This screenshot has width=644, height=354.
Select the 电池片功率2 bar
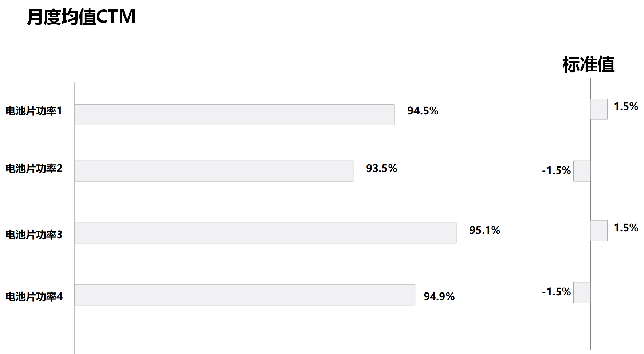(214, 171)
